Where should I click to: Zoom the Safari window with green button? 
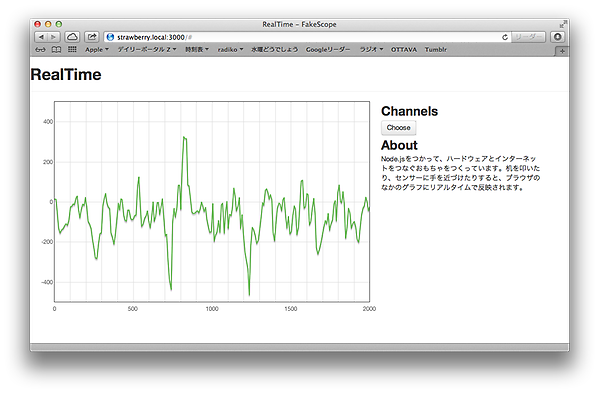point(59,24)
